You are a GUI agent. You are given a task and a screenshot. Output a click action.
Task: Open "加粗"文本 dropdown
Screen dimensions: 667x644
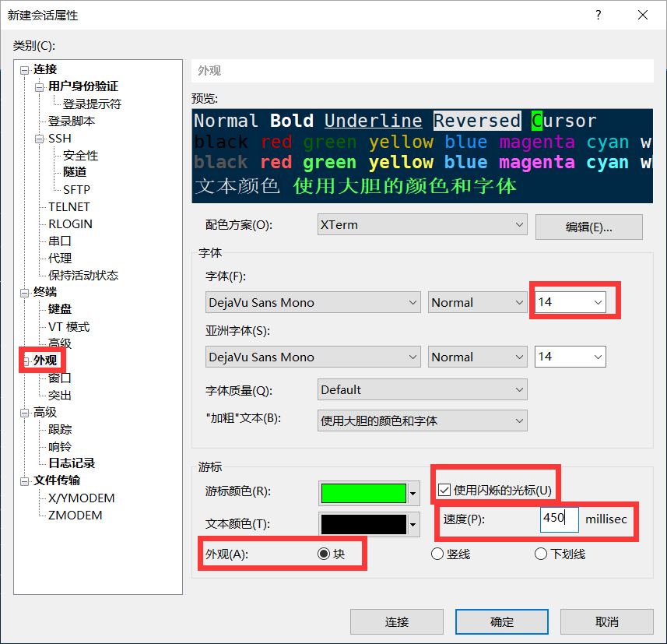pos(422,421)
